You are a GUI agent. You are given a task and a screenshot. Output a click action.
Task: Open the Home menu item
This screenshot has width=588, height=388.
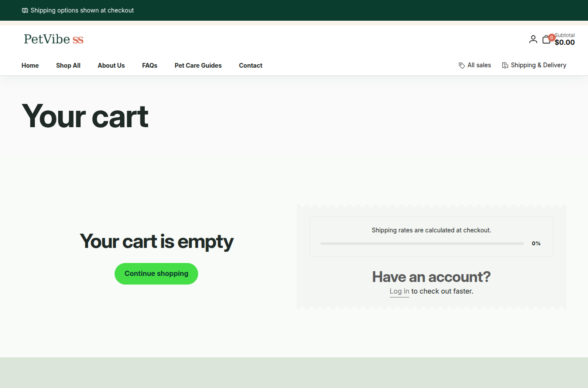pos(30,66)
